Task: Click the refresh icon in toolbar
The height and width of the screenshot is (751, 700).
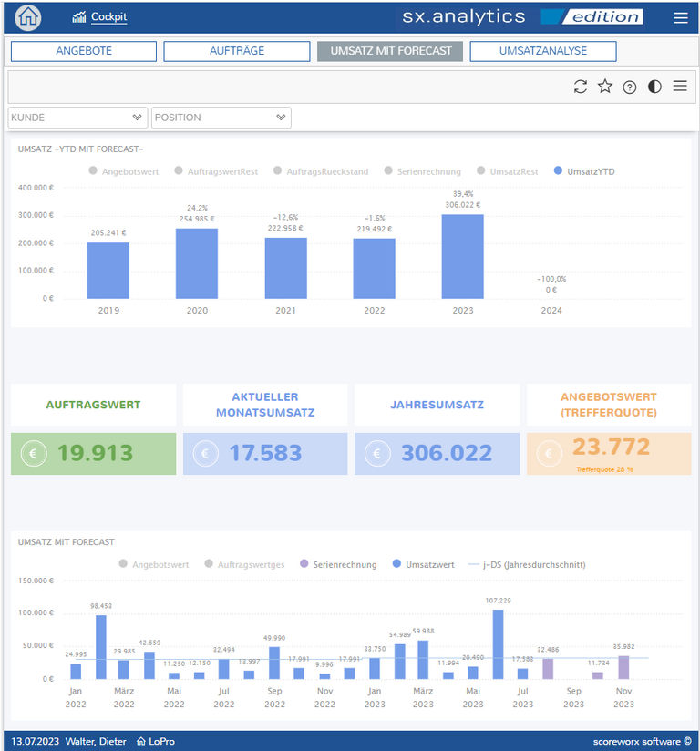Action: click(x=581, y=87)
